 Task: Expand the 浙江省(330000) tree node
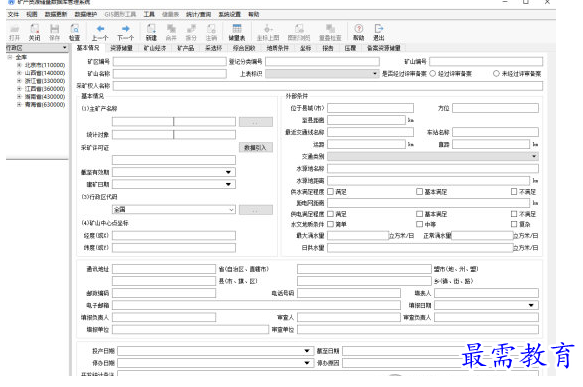tap(19, 81)
